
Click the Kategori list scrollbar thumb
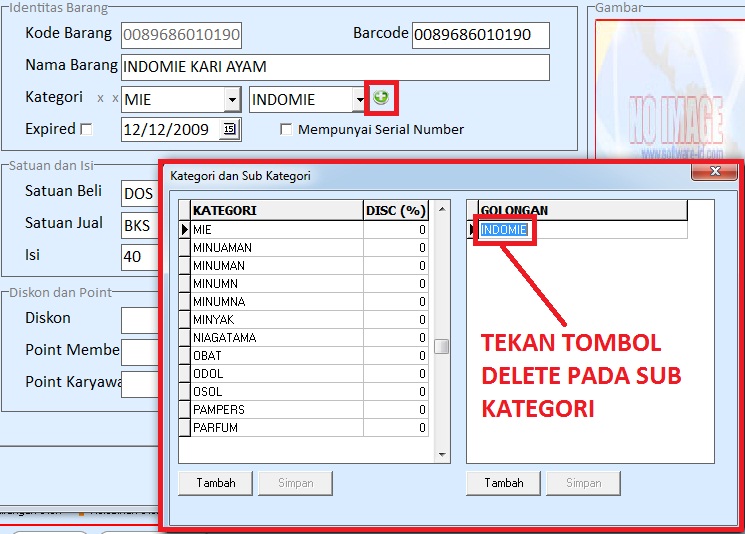coord(442,346)
